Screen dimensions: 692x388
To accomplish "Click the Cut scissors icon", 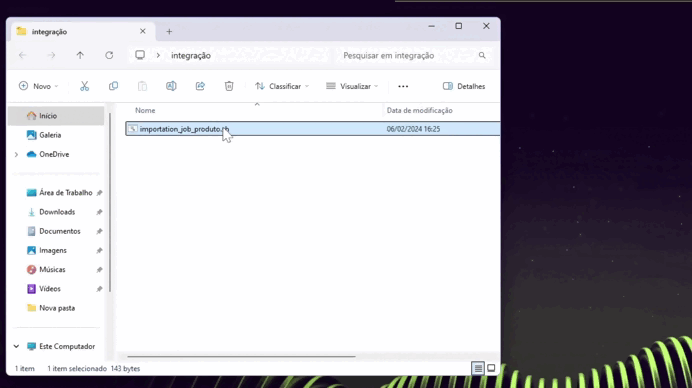I will tap(84, 86).
